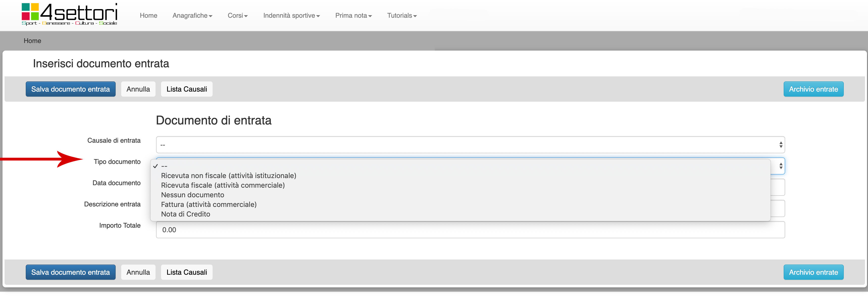Open top Archivio entrate button

click(813, 89)
